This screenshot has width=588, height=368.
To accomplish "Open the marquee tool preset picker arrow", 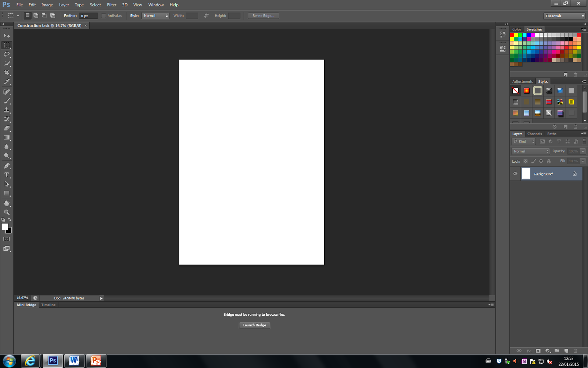I will click(18, 16).
